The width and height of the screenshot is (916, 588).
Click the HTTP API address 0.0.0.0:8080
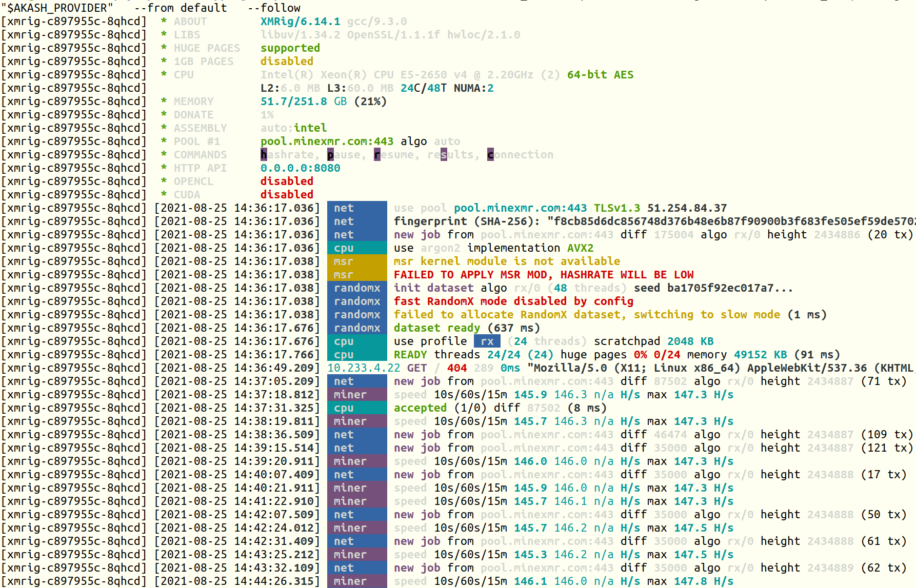[x=300, y=168]
